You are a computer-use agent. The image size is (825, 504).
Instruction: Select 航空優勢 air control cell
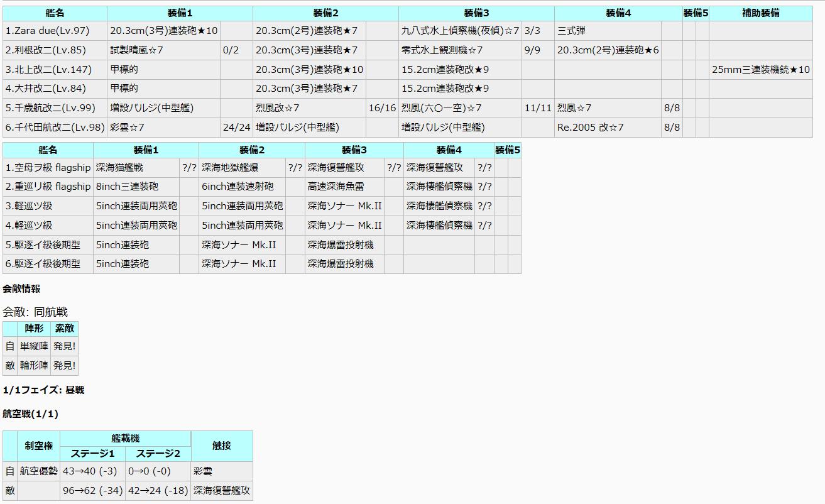[38, 471]
